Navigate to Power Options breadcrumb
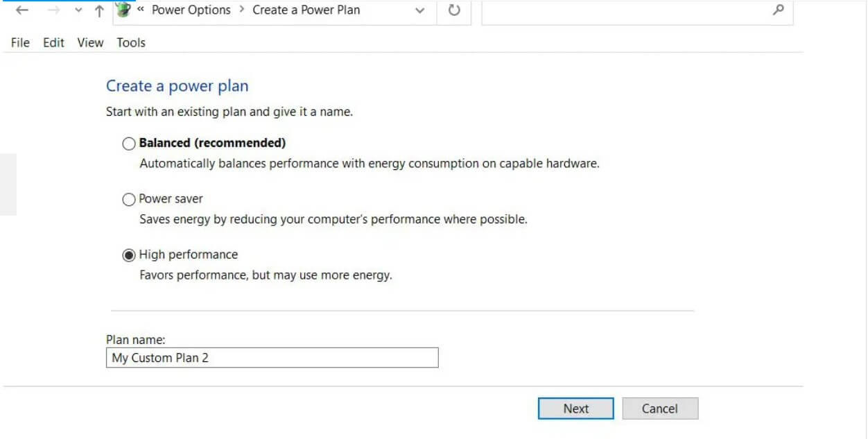Screen dimensions: 868x439 click(x=191, y=10)
